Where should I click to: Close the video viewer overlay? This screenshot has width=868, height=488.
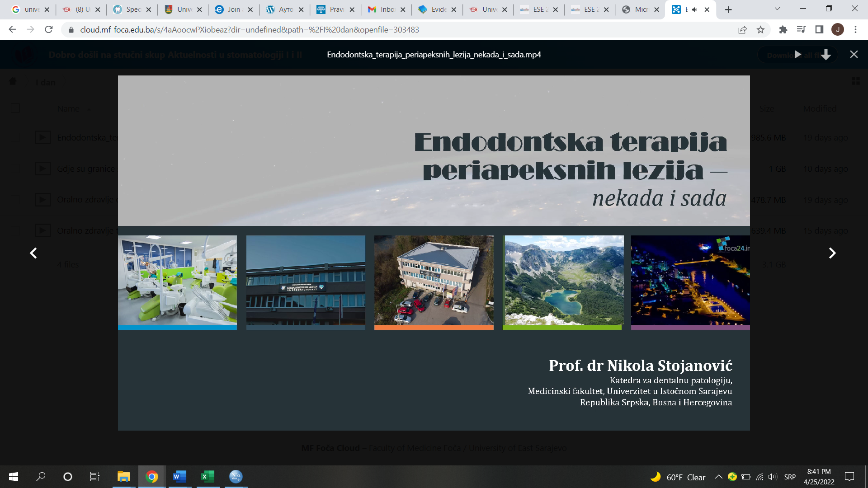point(854,54)
